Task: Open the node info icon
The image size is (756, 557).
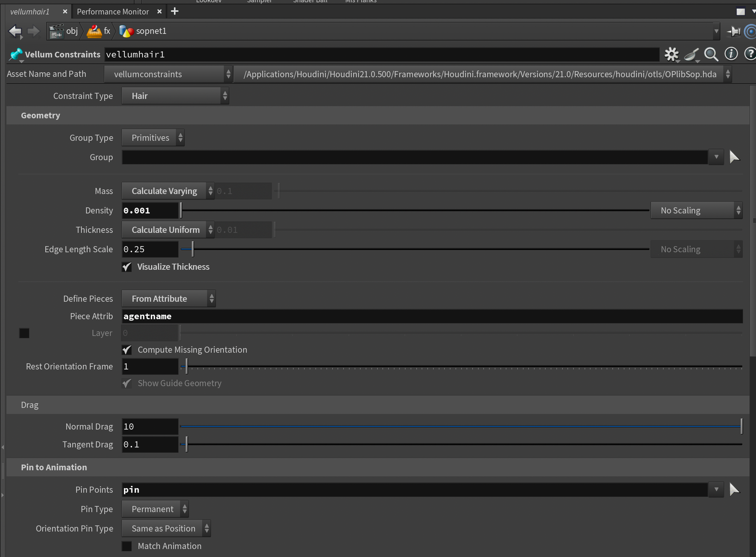Action: tap(731, 54)
